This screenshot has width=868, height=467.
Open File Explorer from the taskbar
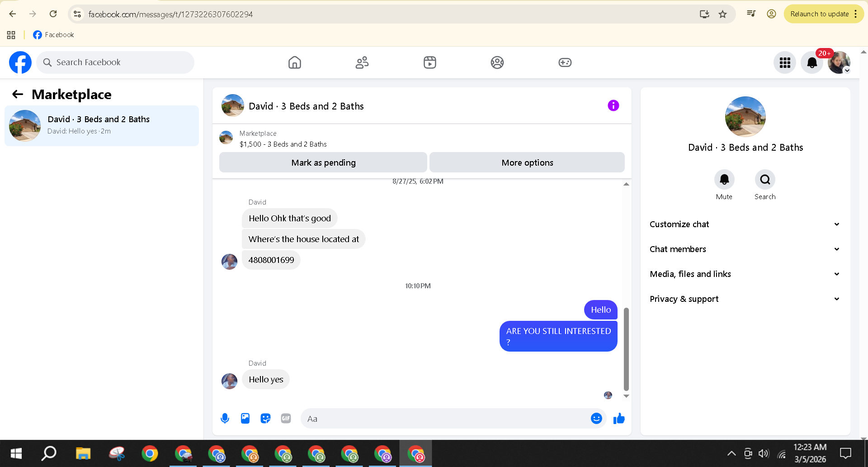pos(83,453)
